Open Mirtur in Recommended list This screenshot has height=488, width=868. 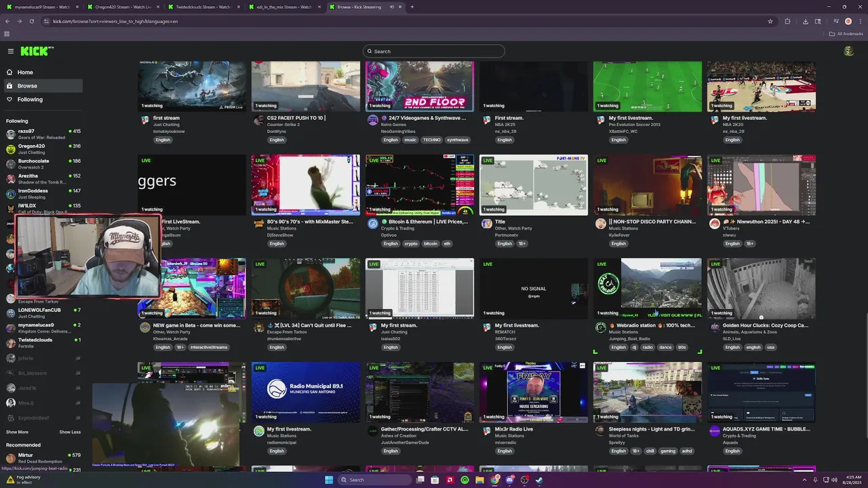(x=43, y=458)
